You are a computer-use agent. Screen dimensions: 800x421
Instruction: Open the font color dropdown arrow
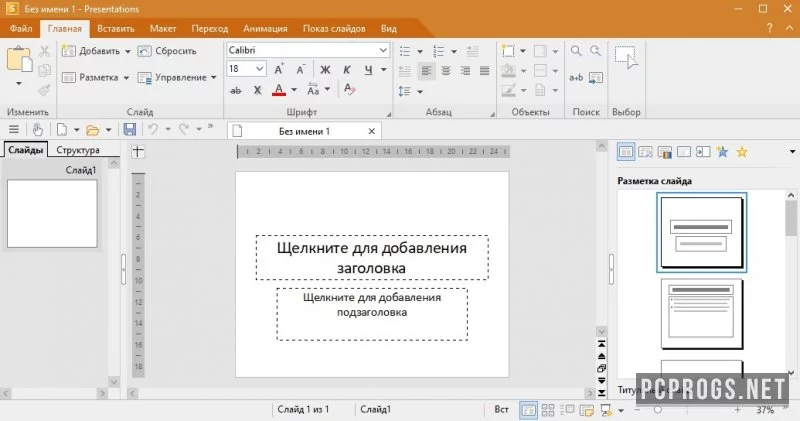pyautogui.click(x=294, y=90)
